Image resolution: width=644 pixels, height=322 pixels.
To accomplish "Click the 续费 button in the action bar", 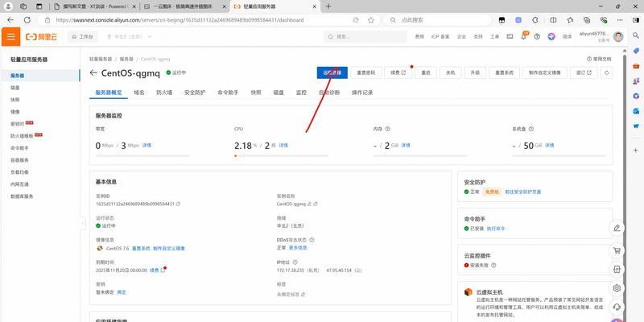I will point(398,72).
